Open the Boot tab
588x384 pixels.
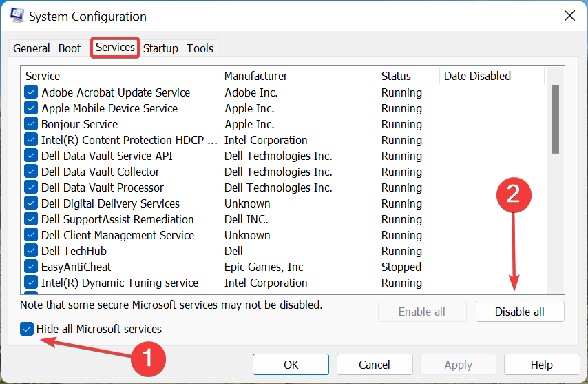(x=70, y=48)
